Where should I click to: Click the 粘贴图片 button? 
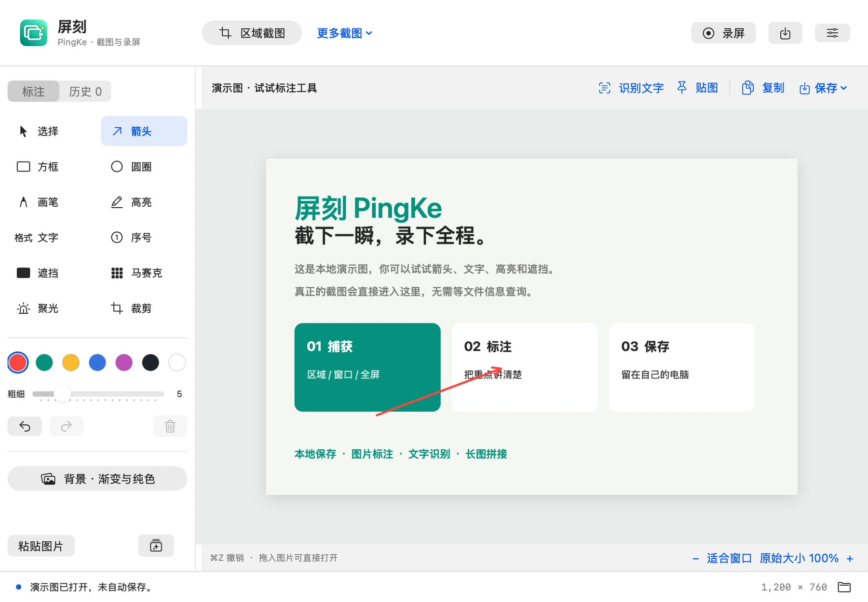click(x=41, y=546)
